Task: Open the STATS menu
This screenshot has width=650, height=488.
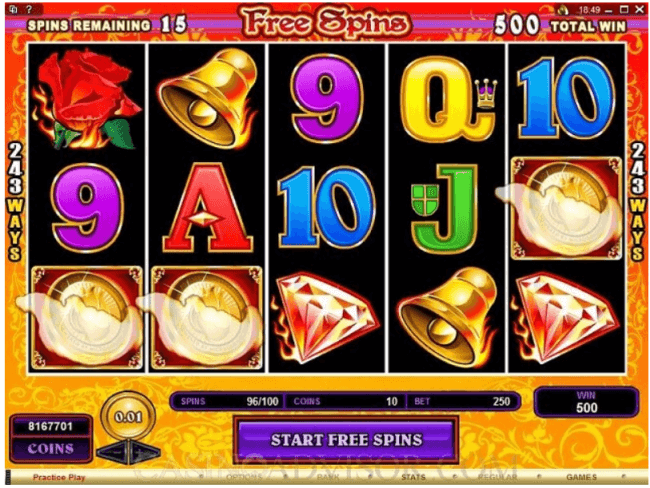Action: [x=413, y=477]
